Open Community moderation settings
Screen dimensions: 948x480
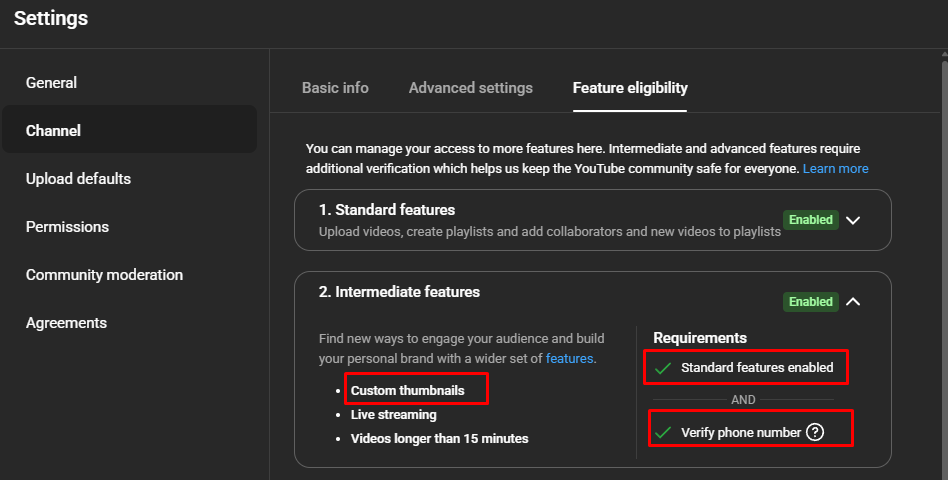(105, 275)
